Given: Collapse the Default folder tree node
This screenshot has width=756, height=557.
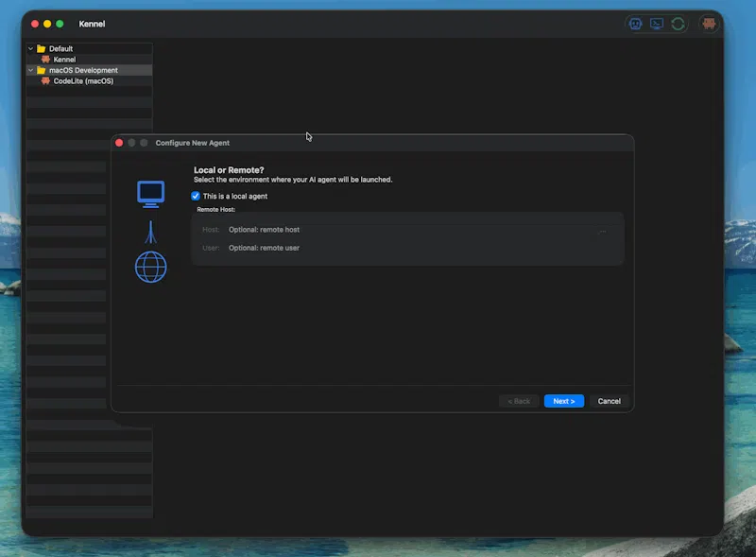Looking at the screenshot, I should (x=31, y=49).
